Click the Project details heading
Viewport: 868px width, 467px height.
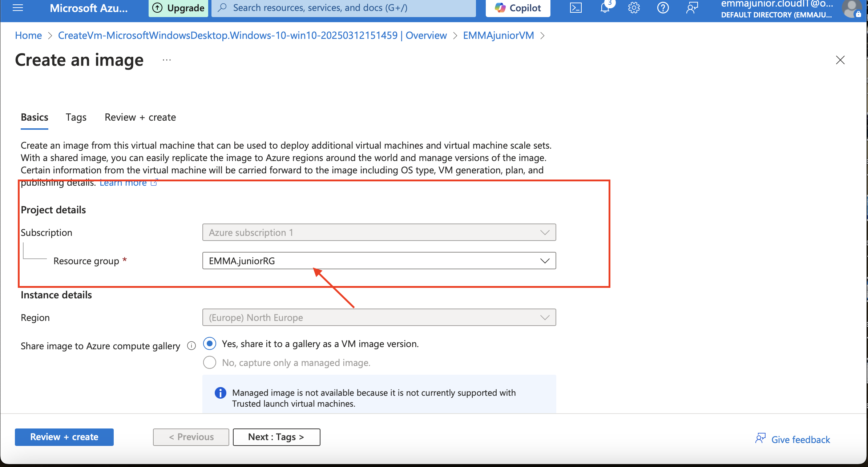click(x=53, y=210)
